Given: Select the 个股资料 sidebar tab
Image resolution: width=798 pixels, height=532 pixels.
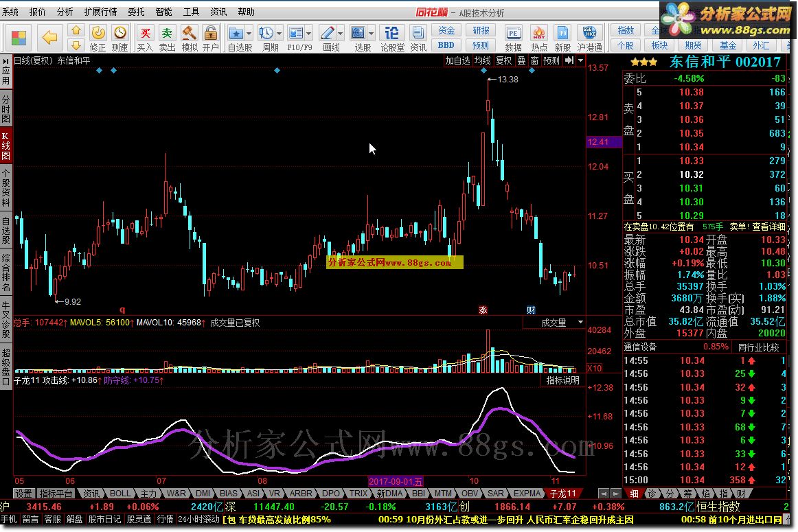Looking at the screenshot, I should (6, 188).
